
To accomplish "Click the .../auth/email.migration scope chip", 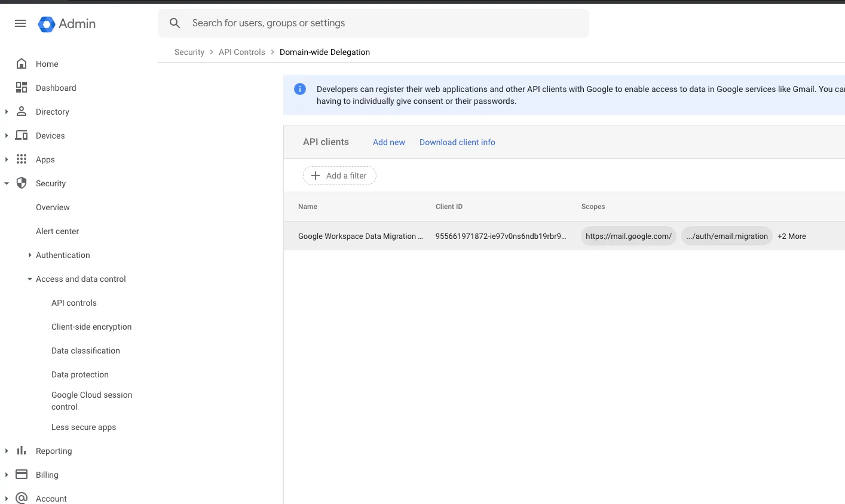I will click(727, 236).
